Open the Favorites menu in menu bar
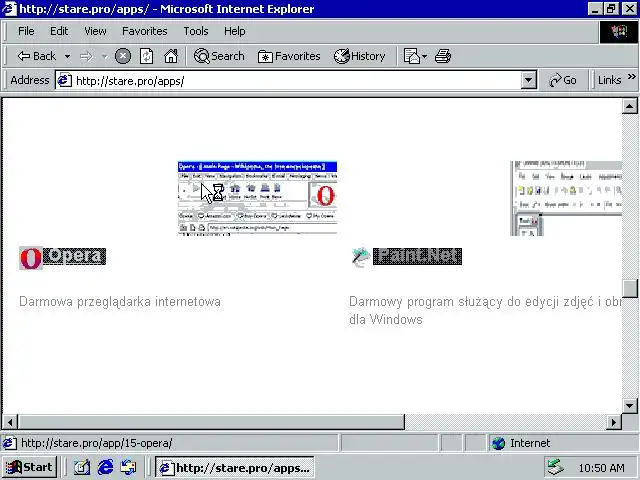 [144, 31]
